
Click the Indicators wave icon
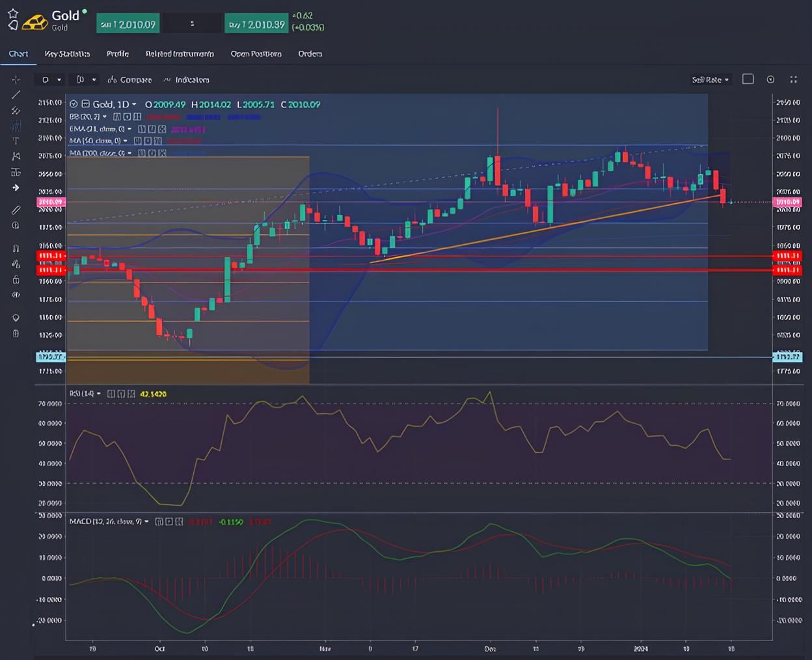[167, 79]
